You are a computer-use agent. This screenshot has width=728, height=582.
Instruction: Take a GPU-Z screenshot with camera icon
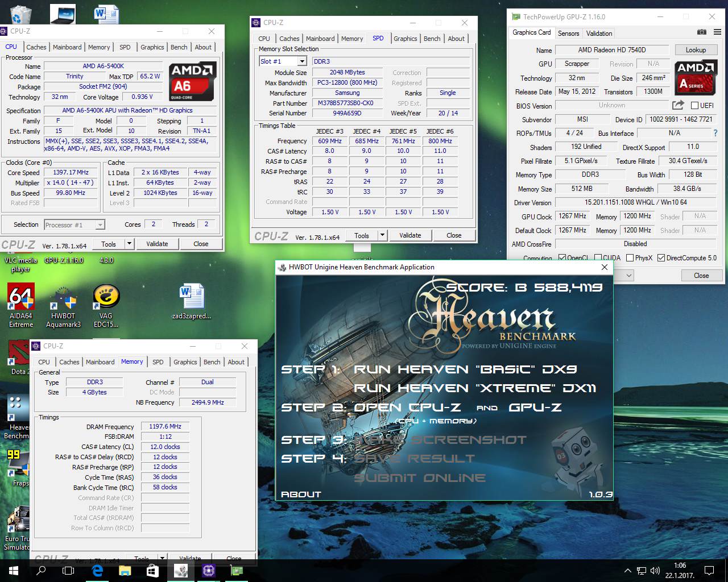coord(702,33)
